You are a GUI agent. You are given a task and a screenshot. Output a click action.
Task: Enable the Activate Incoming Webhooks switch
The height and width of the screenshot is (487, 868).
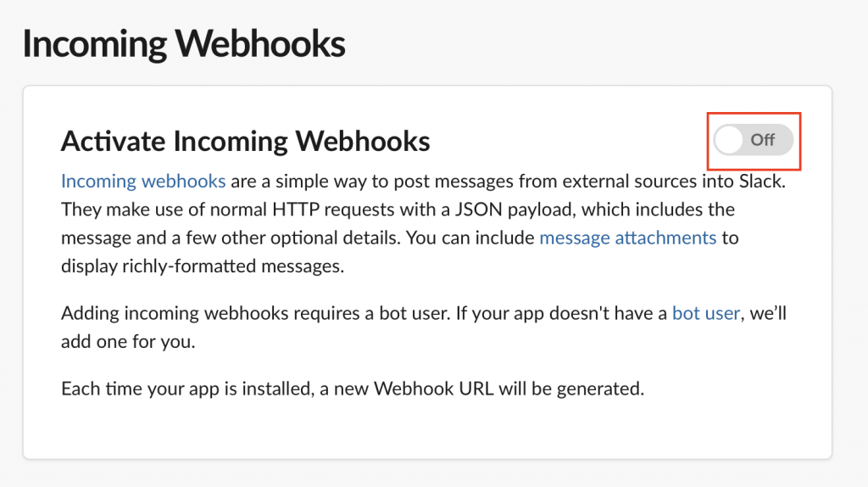tap(754, 140)
